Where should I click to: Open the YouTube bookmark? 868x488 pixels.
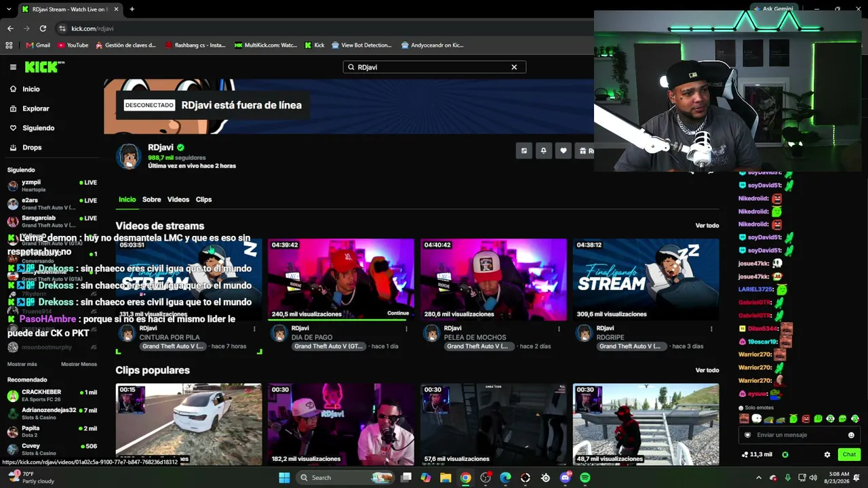tap(73, 45)
